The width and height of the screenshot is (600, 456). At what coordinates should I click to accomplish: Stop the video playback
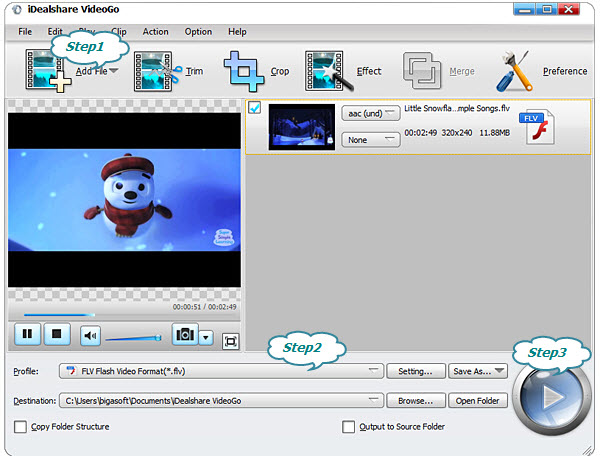tap(57, 334)
